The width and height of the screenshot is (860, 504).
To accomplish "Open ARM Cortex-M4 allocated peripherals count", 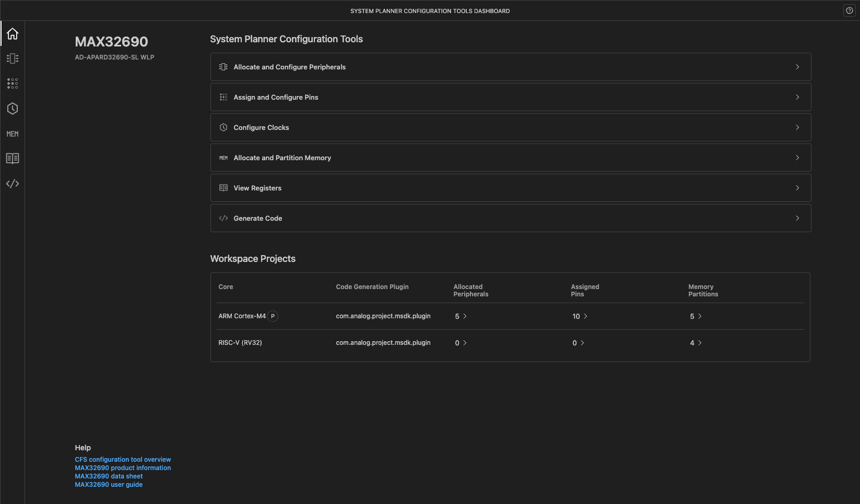I will point(461,316).
